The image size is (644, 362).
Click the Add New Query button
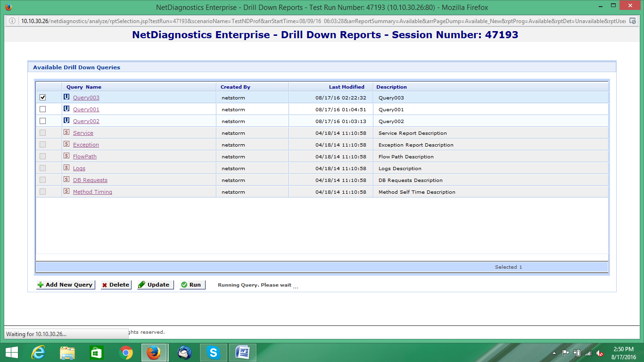pos(66,285)
